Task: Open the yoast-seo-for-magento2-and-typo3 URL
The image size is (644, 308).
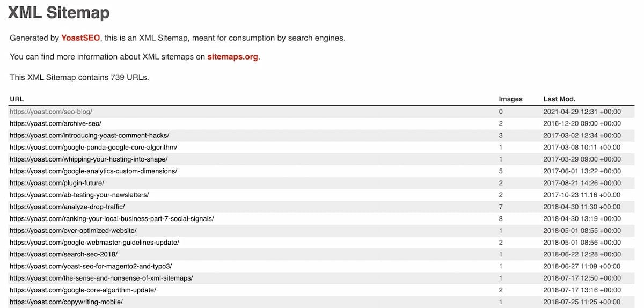Action: pyautogui.click(x=91, y=266)
